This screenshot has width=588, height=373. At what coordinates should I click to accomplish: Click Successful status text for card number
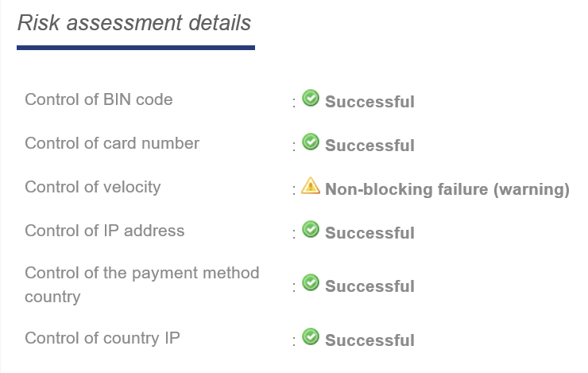pyautogui.click(x=369, y=146)
